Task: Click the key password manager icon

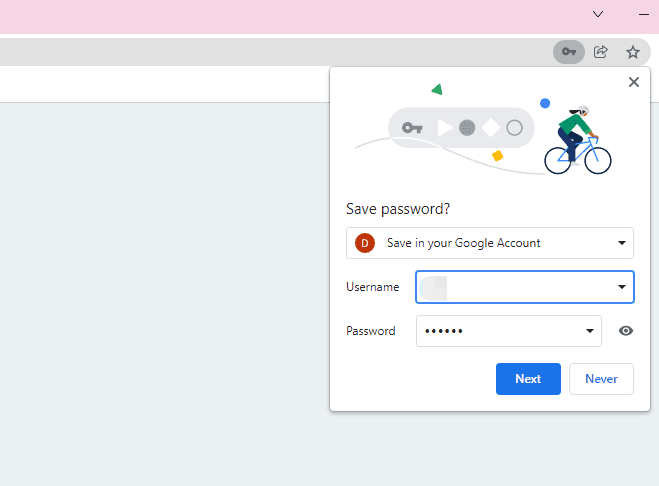Action: (569, 52)
